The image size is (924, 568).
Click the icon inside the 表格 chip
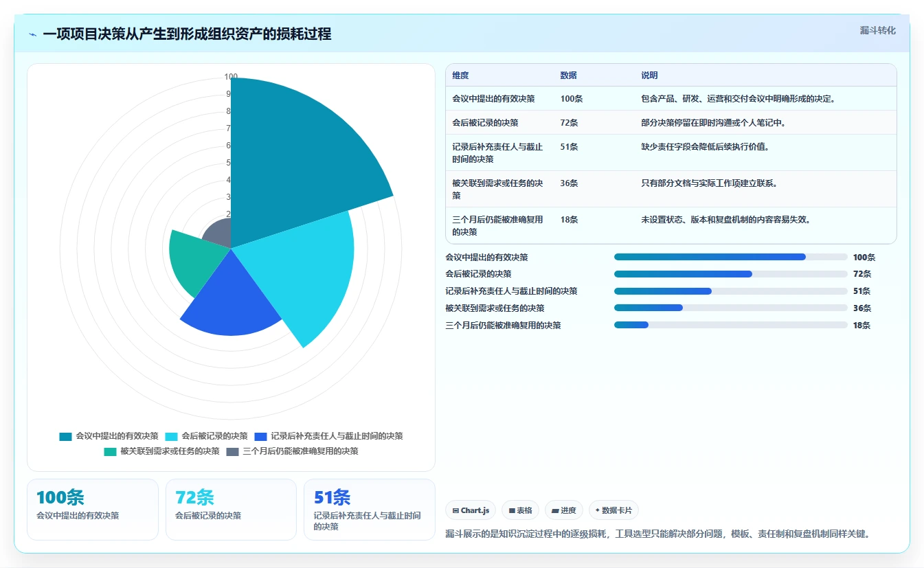click(512, 511)
